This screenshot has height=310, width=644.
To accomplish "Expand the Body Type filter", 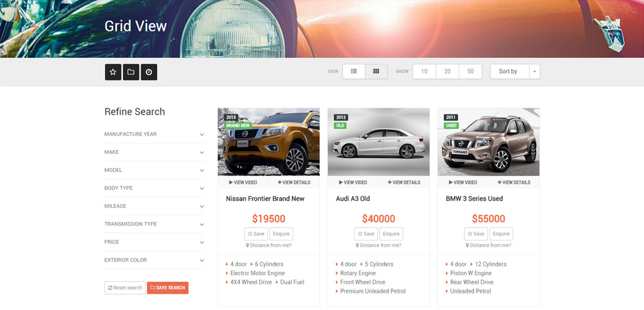I will pyautogui.click(x=154, y=188).
